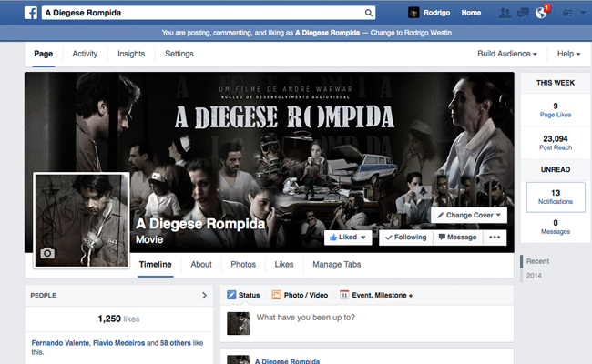Click Change to Rodrigo Westin link
Viewport: 592px width, 364px height.
[x=411, y=33]
